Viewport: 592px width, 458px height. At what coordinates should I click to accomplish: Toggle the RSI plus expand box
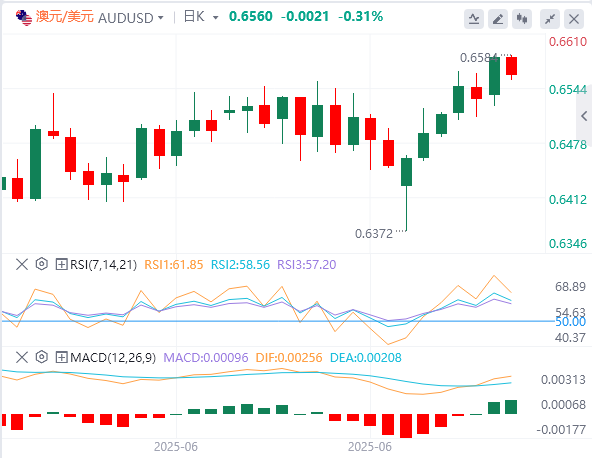click(x=61, y=264)
